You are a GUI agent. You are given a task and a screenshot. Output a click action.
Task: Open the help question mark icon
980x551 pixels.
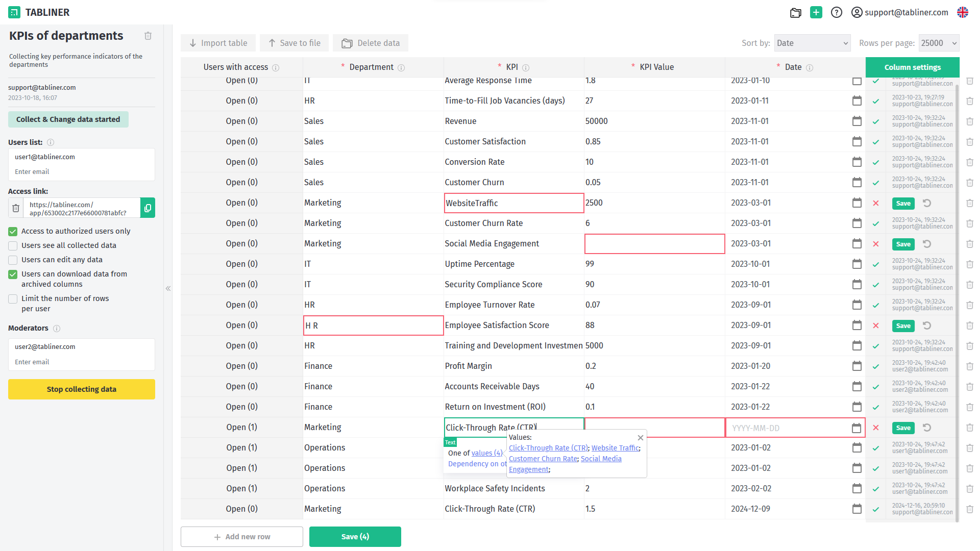point(836,12)
